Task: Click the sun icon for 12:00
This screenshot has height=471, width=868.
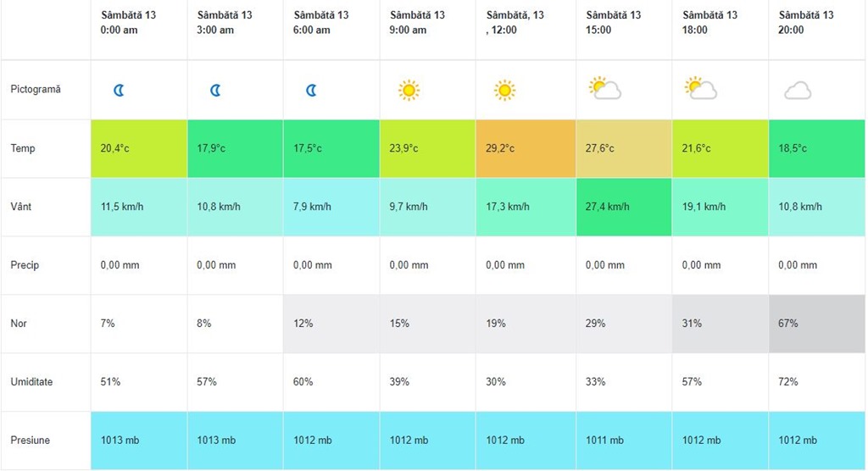Action: pos(505,89)
